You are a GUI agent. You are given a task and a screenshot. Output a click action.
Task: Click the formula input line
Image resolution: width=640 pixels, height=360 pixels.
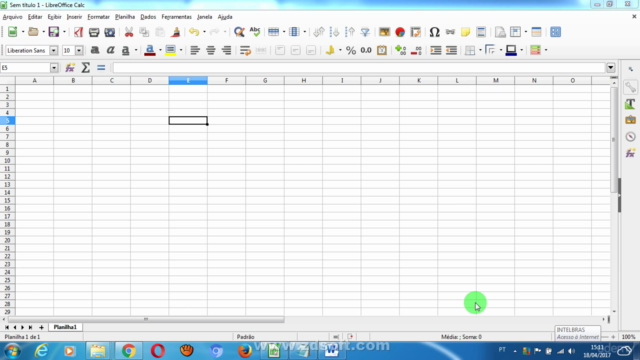[359, 68]
